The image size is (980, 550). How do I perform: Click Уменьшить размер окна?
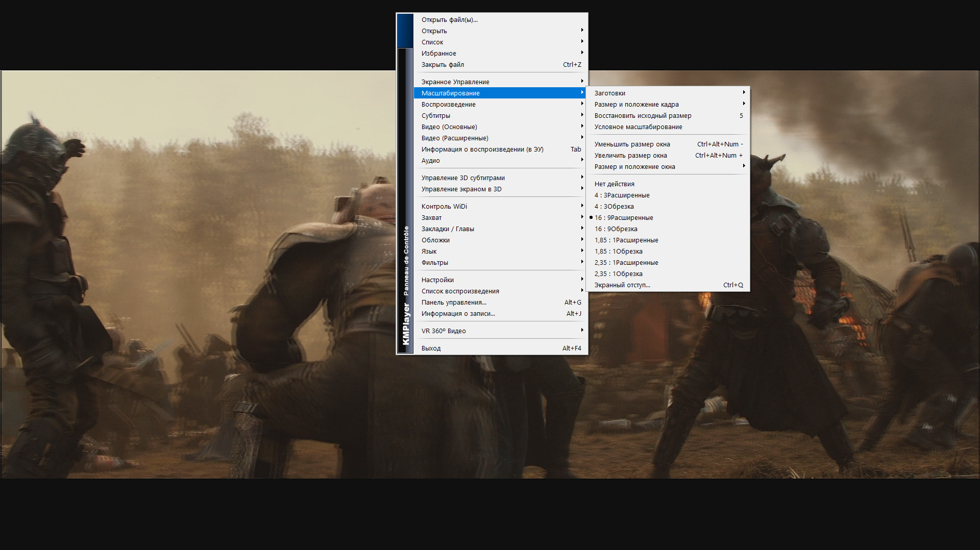(632, 144)
